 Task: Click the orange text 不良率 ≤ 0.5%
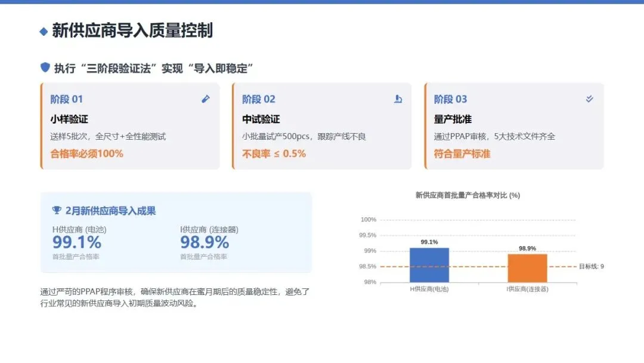pyautogui.click(x=274, y=154)
